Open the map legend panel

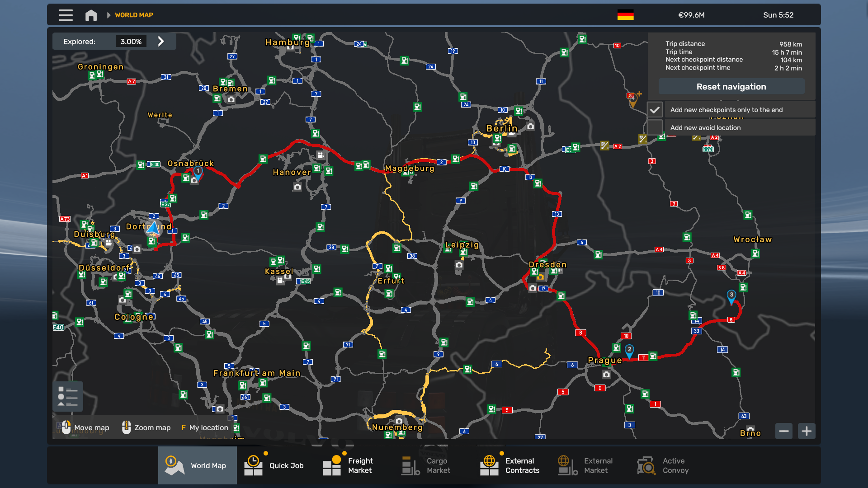point(68,396)
